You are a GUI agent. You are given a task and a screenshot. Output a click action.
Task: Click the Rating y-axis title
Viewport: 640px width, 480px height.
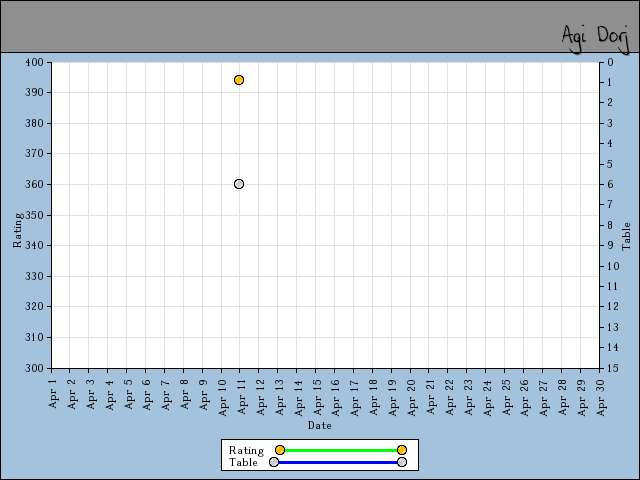(17, 230)
